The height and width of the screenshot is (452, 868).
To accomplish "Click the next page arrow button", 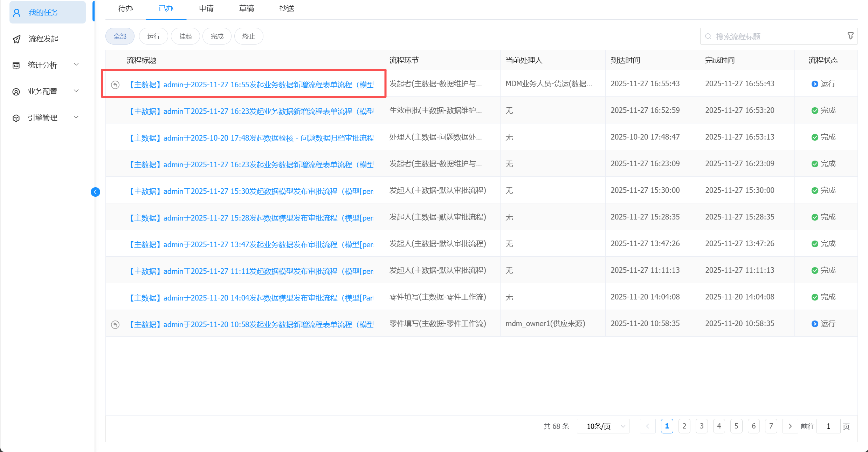I will [x=790, y=426].
